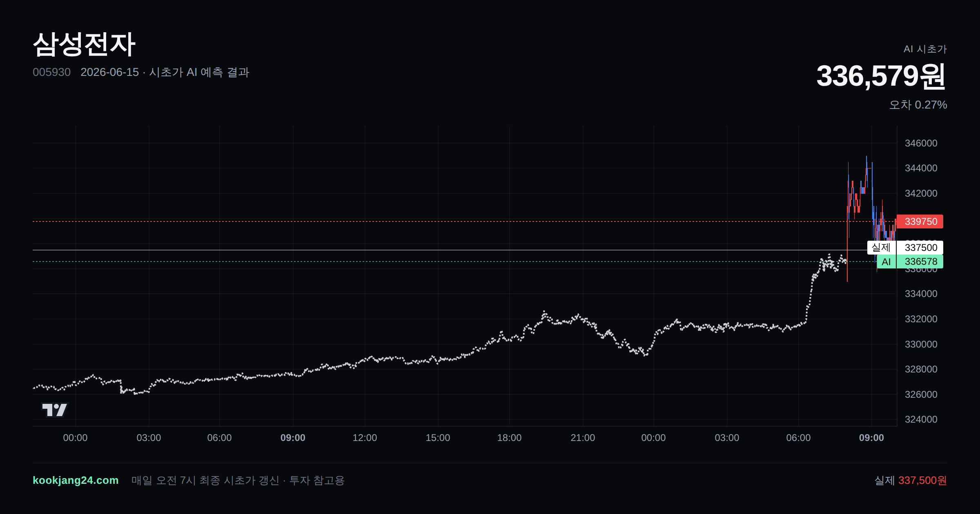
Task: Click the date text 2026-06-15
Action: (109, 72)
